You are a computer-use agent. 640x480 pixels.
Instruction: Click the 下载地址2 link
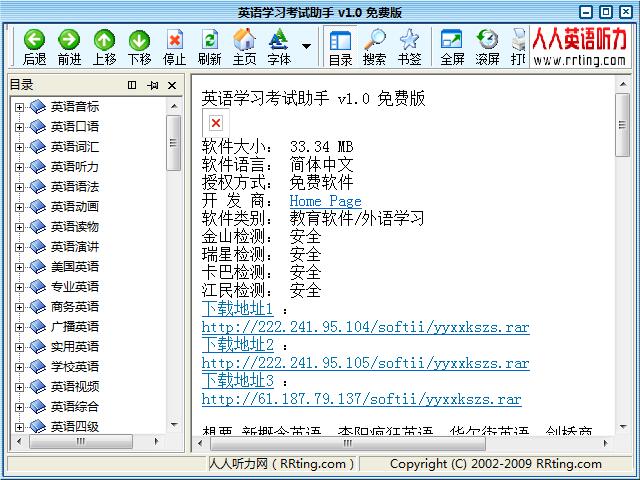point(238,345)
